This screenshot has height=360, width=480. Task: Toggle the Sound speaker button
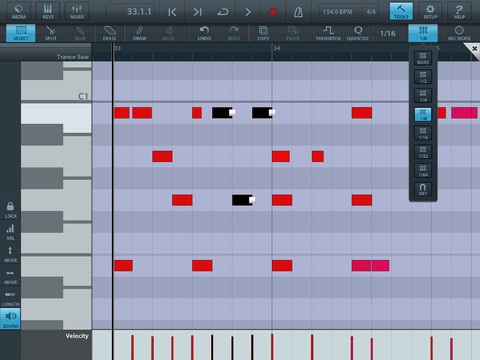(x=10, y=319)
